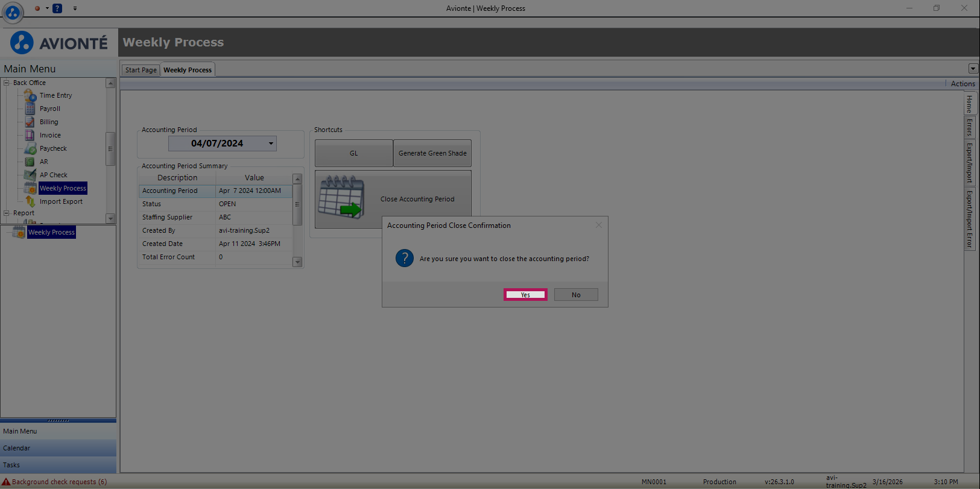Select the Staffing Supplier row in summary
The width and height of the screenshot is (980, 489).
[x=215, y=217]
